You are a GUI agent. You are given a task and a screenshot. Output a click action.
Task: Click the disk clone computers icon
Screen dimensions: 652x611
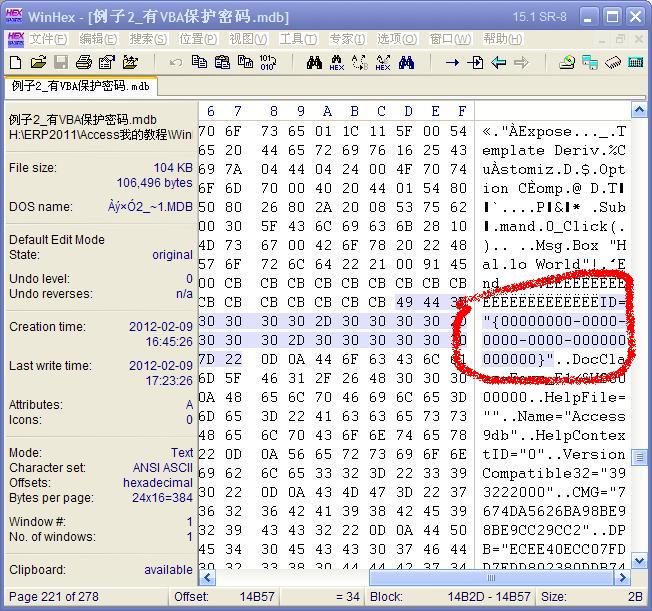coord(590,63)
